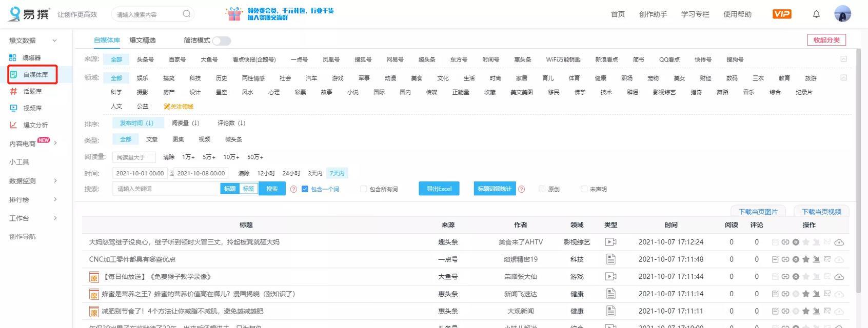Image resolution: width=868 pixels, height=328 pixels.
Task: Click the cloud download icon in 每日仙放送 row
Action: [839, 277]
